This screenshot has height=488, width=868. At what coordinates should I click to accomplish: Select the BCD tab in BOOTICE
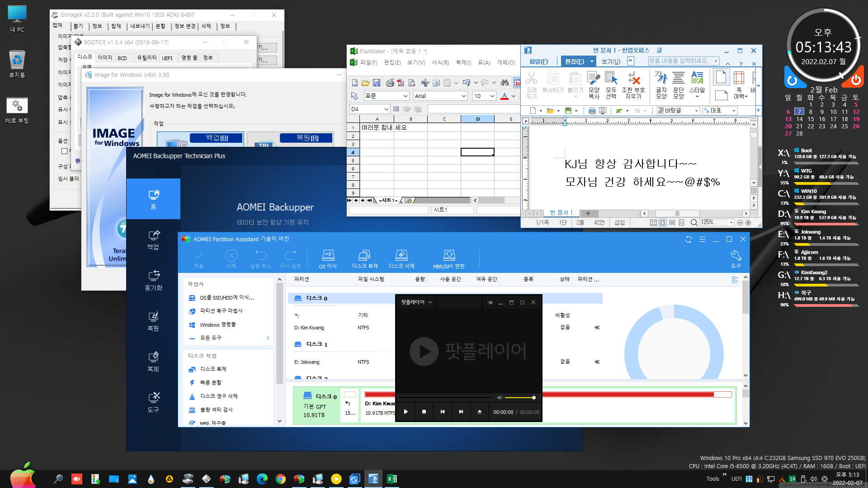coord(122,58)
